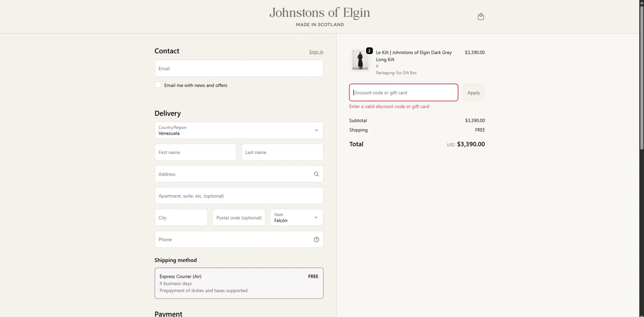Viewport: 644px width, 317px height.
Task: Tick Email me with news and offers
Action: click(x=158, y=85)
